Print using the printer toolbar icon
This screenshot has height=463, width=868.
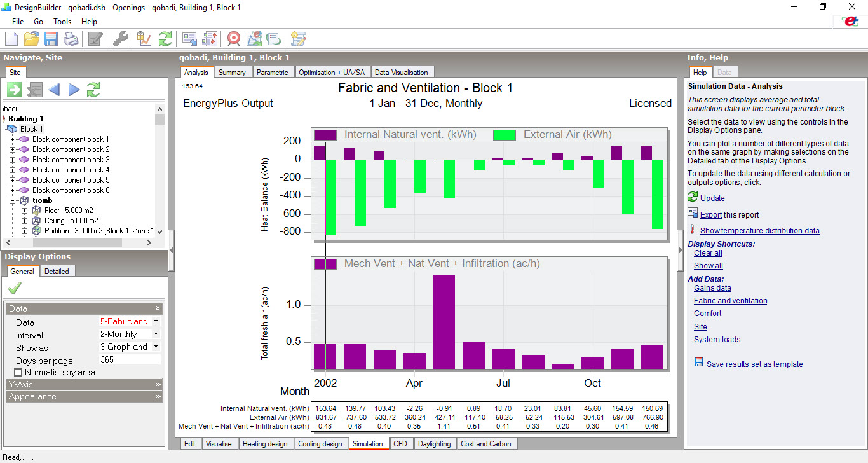[71, 39]
